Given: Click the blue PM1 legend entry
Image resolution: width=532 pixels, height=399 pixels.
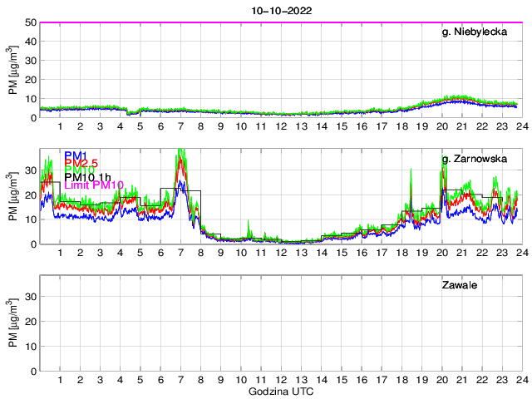Looking at the screenshot, I should click(x=76, y=155).
